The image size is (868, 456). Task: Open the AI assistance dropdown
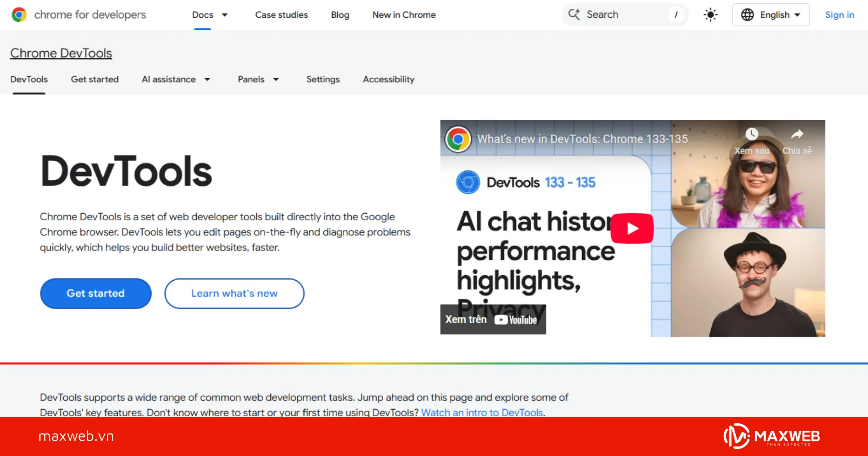176,79
